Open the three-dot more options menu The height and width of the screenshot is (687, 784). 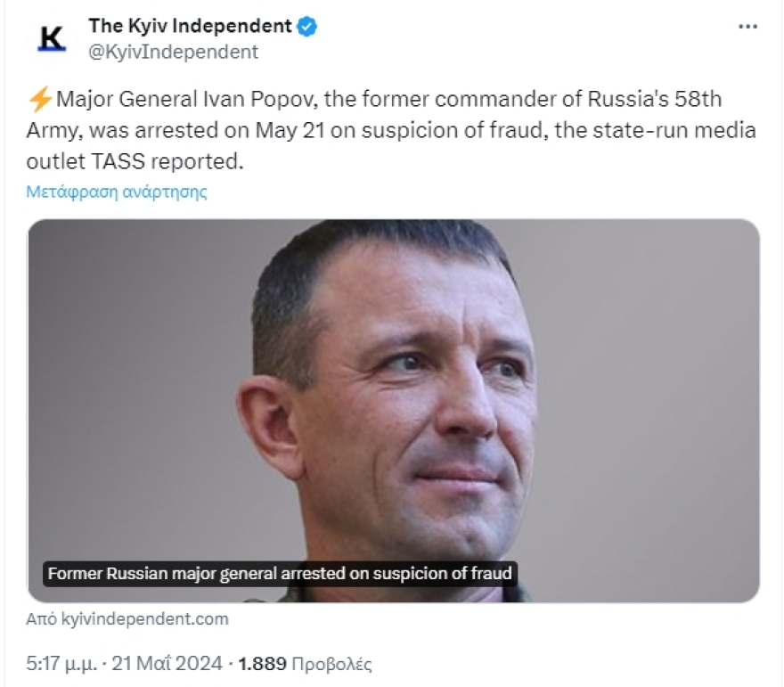pos(747,27)
